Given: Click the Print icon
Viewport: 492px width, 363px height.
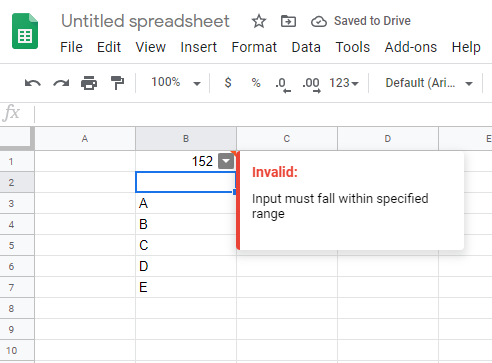Looking at the screenshot, I should 89,83.
